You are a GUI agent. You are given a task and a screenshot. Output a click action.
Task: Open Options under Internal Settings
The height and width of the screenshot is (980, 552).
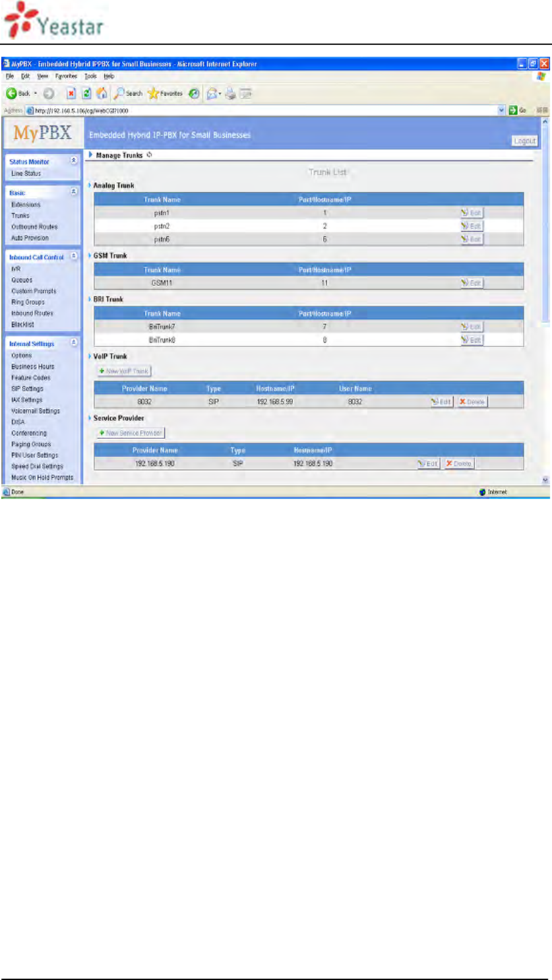click(21, 356)
